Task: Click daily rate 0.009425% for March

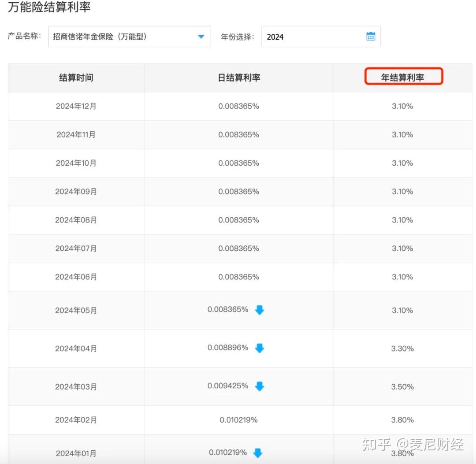Action: pos(228,386)
